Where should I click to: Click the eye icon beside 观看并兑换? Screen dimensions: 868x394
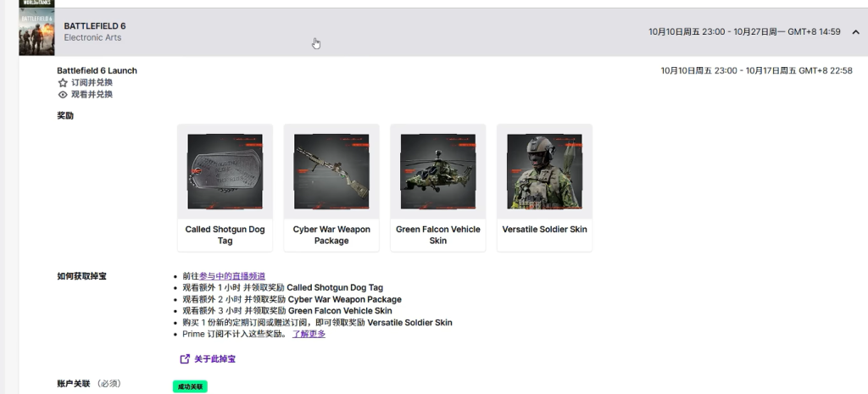[63, 95]
